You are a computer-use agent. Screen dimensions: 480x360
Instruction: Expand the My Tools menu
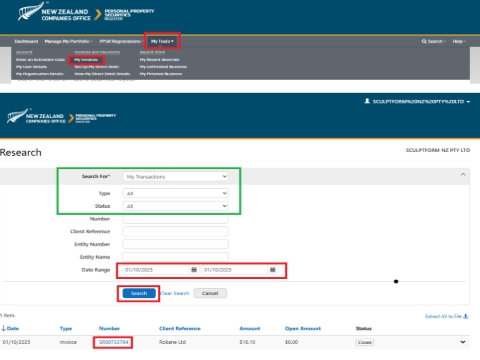pos(162,41)
